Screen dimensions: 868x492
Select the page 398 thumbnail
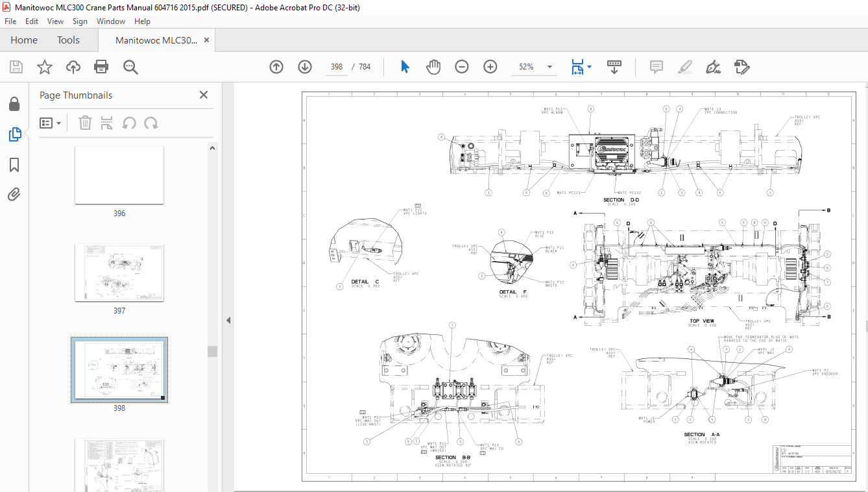119,370
